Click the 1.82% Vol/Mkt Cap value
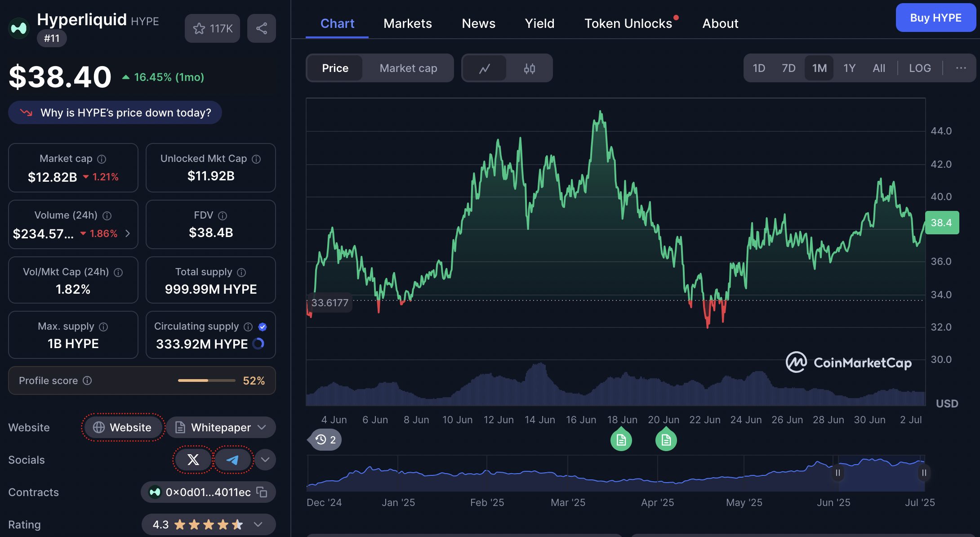This screenshot has height=537, width=980. [73, 289]
